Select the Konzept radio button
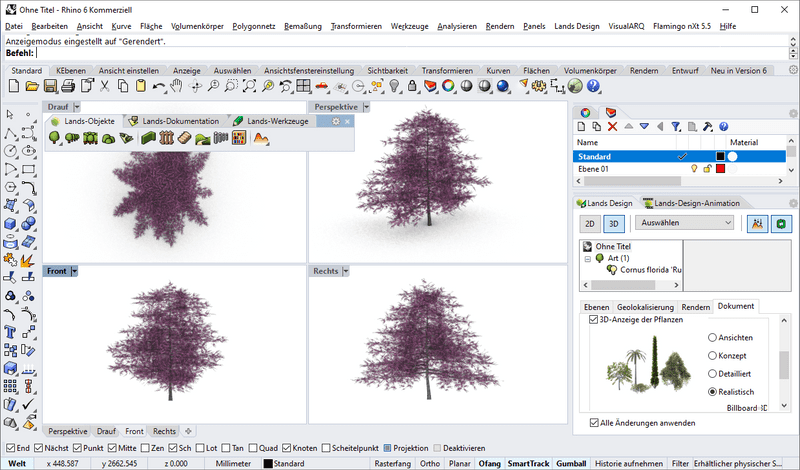Screen dimensions: 800x470 pyautogui.click(x=713, y=356)
